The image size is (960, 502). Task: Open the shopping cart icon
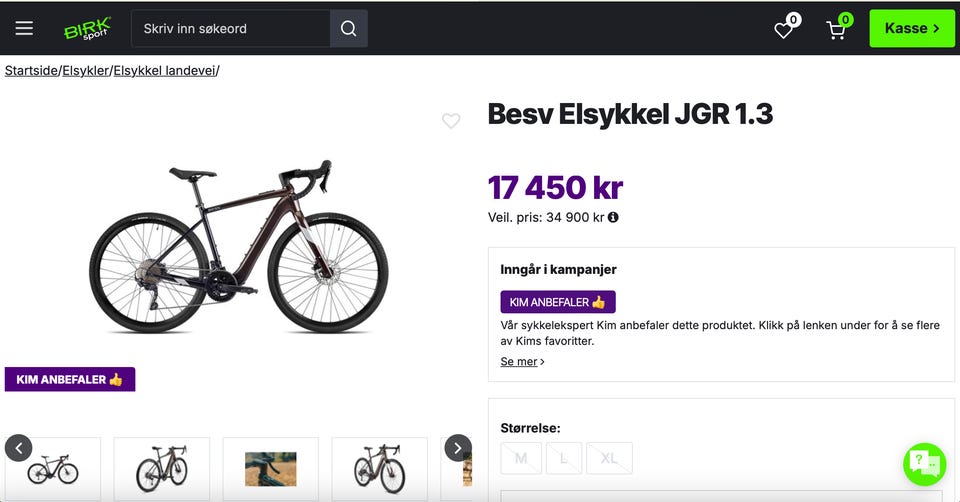pos(838,28)
